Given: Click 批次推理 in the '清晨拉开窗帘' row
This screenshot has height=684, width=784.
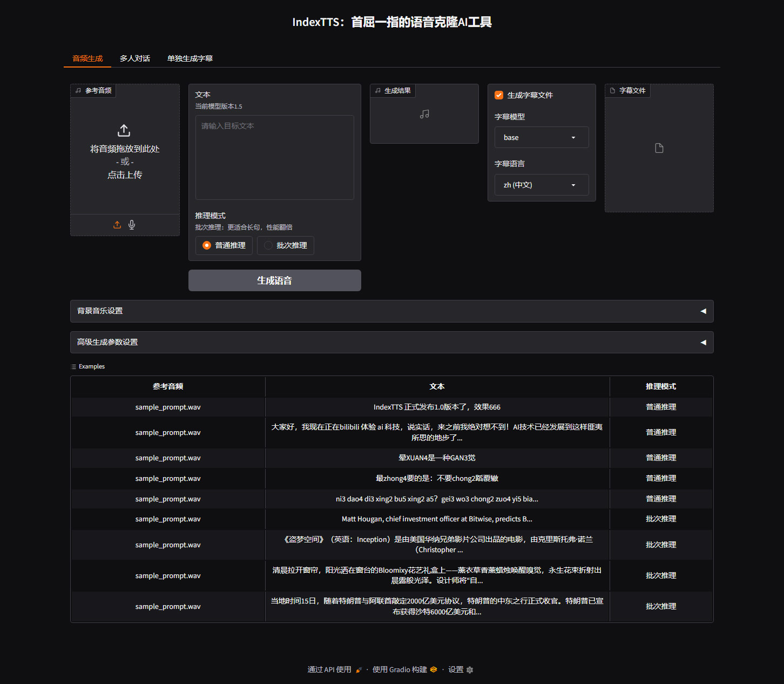Looking at the screenshot, I should coord(661,575).
